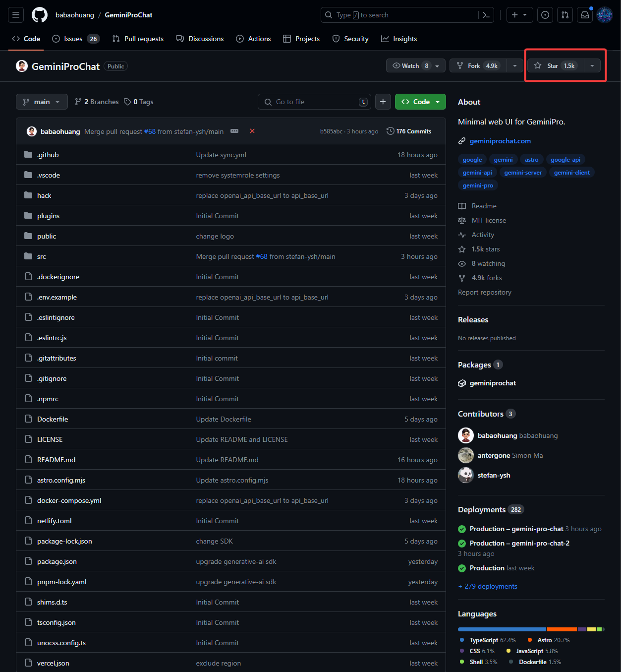Expand the Watch dropdown arrow
Screen dimensions: 621x672
[437, 66]
